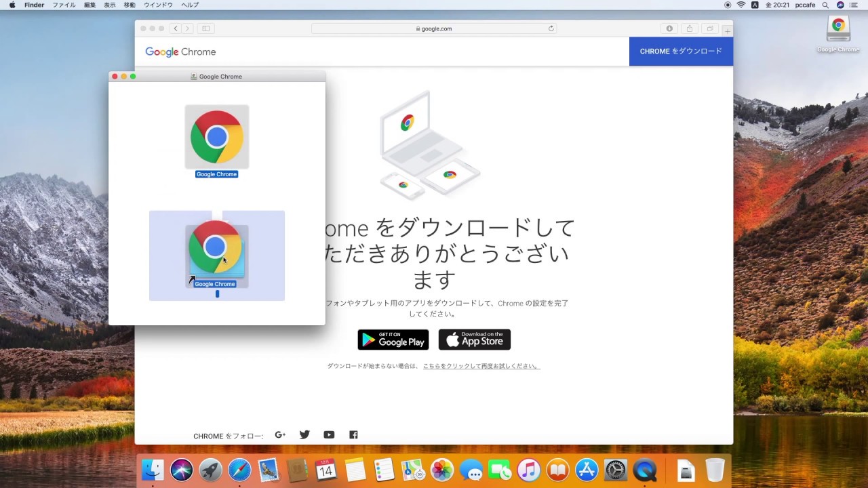868x488 pixels.
Task: Open Notes app in Dock
Action: coord(355,470)
